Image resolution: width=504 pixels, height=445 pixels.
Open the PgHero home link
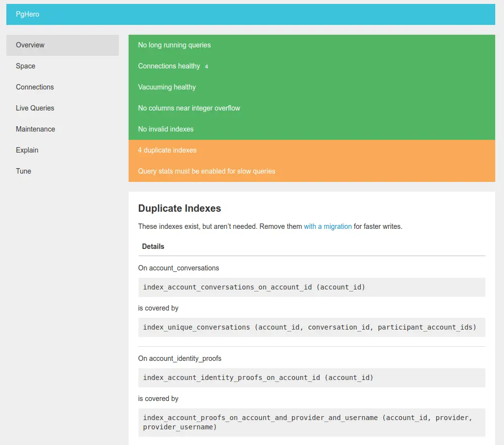tap(28, 14)
